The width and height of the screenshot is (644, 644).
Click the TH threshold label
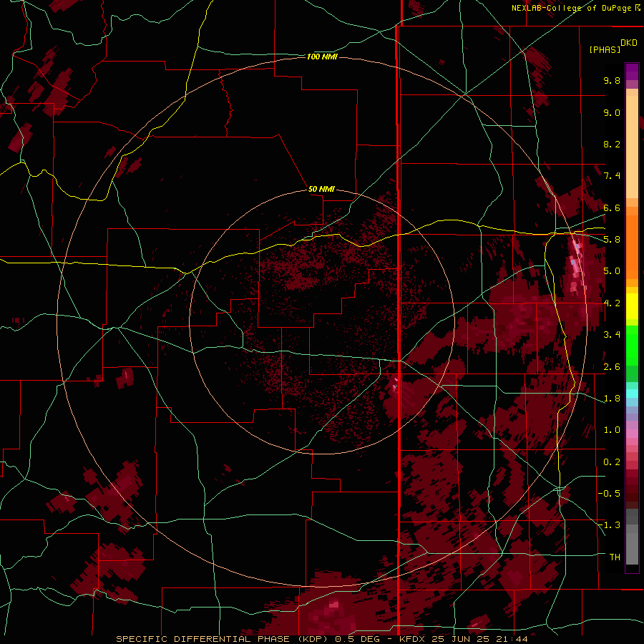pyautogui.click(x=615, y=557)
